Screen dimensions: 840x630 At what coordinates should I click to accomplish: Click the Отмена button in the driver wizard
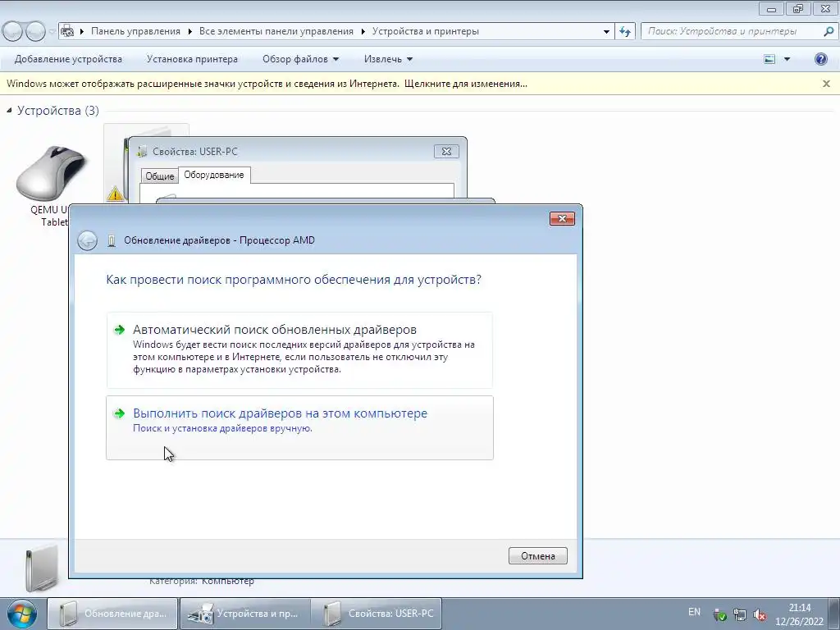538,555
